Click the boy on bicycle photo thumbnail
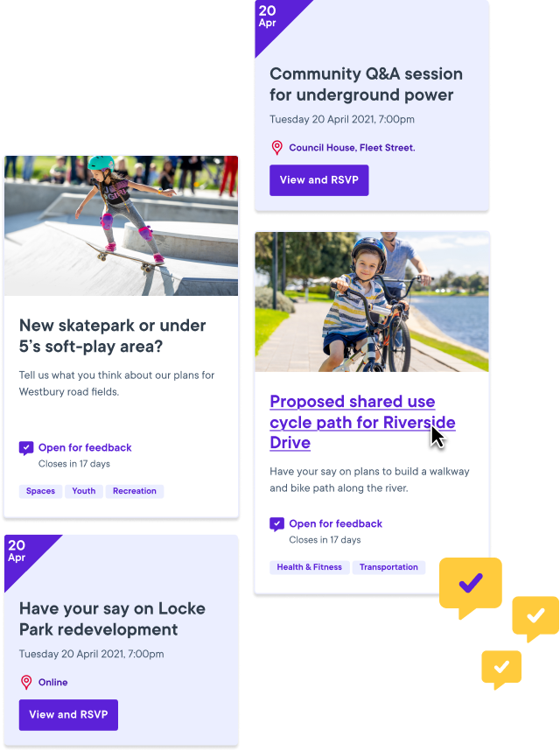Screen dimensions: 560x751 pyautogui.click(x=372, y=302)
